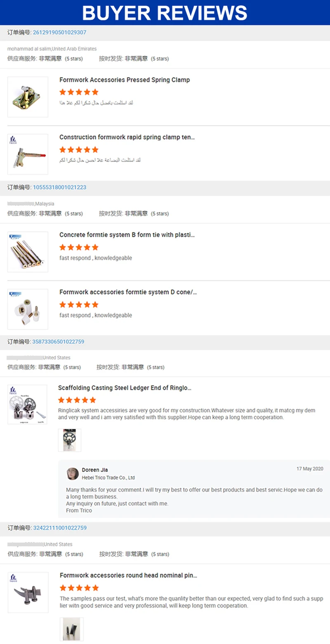Click star rating of round head pin review
This screenshot has width=330, height=644.
click(79, 588)
